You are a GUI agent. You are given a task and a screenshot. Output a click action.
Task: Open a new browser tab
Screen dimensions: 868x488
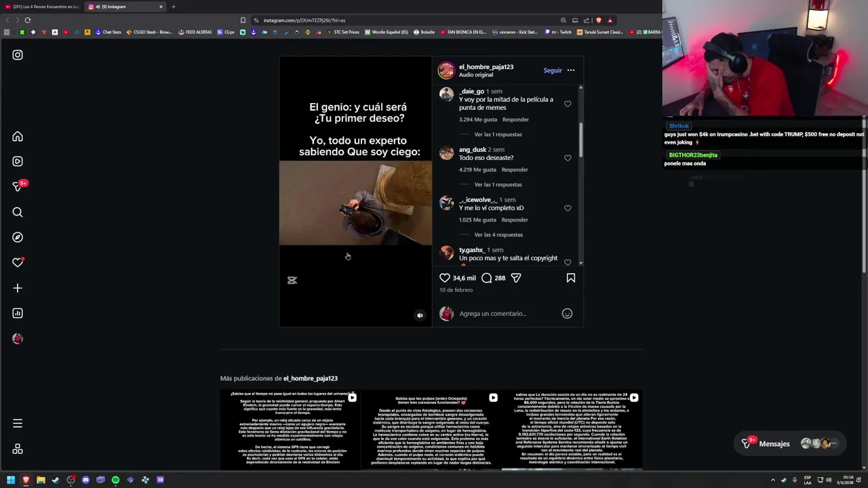pos(173,7)
